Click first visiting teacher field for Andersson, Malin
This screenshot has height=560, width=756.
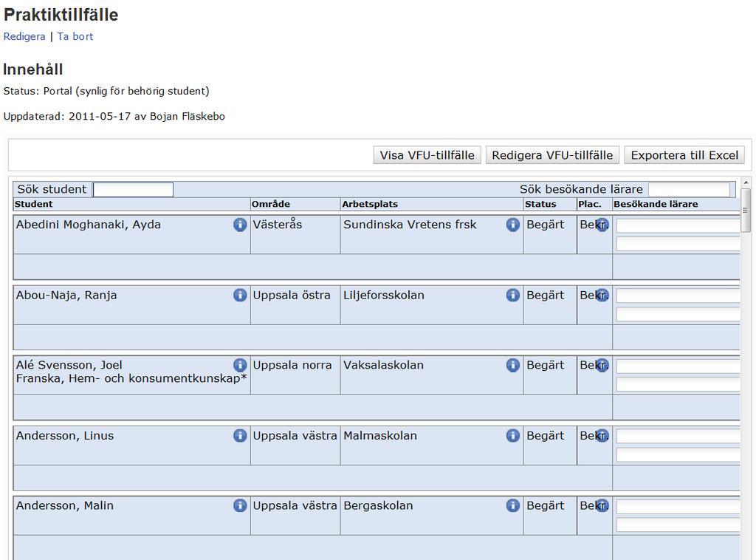678,507
